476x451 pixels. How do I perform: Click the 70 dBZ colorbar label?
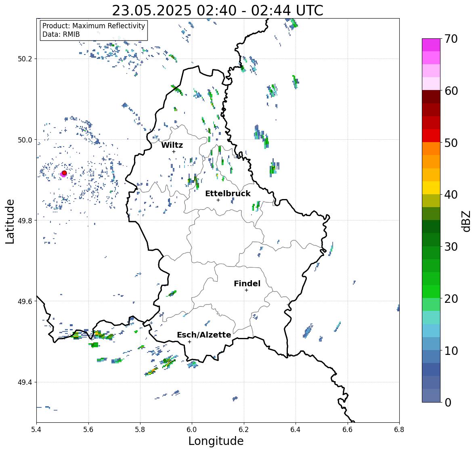451,39
